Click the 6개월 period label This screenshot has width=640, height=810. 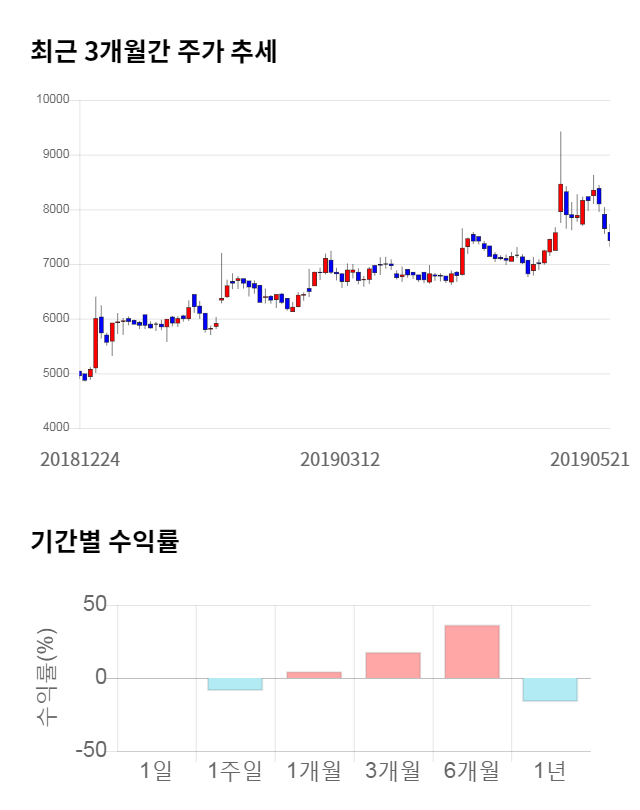coord(472,771)
